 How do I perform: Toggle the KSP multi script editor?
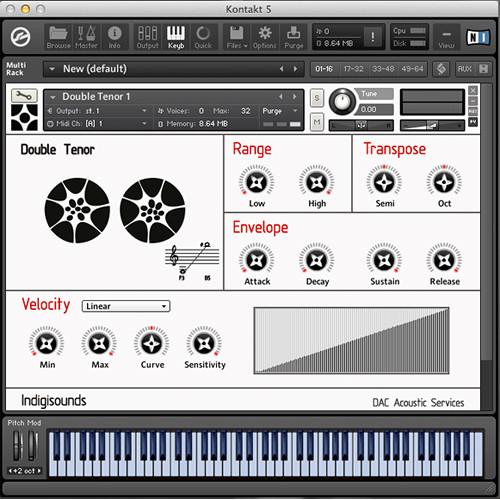[x=441, y=69]
